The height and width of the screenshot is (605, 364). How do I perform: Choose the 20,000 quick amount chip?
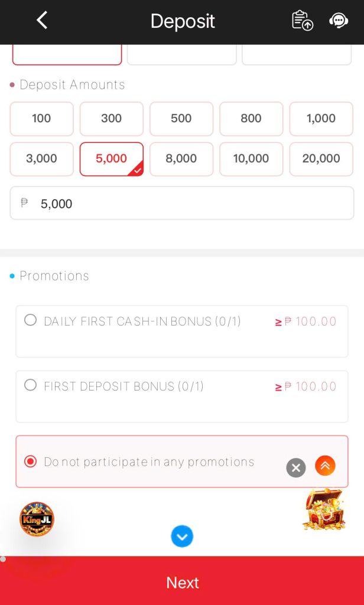pyautogui.click(x=321, y=159)
